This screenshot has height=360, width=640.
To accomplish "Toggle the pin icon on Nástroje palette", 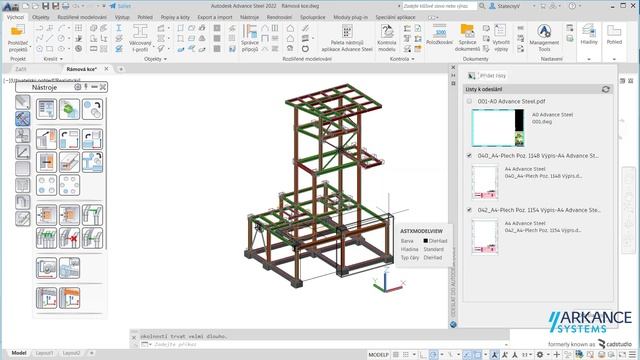I will tap(86, 87).
